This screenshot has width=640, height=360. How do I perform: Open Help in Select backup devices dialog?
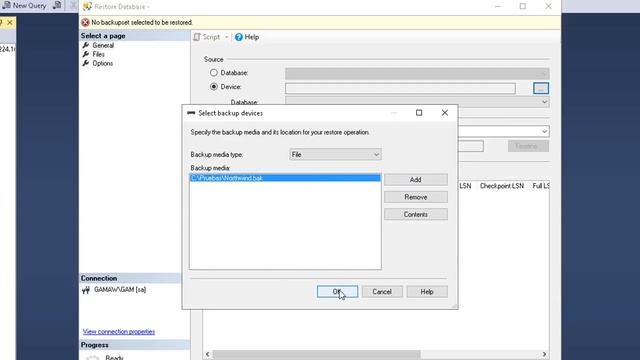pyautogui.click(x=427, y=291)
